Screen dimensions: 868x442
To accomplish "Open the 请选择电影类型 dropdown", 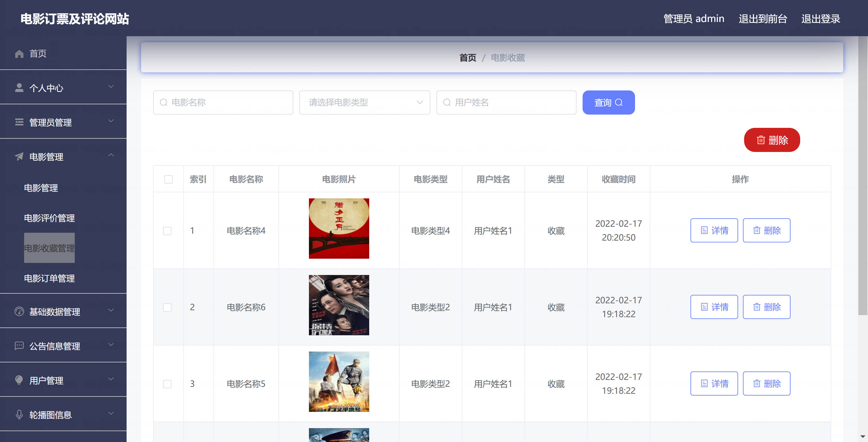I will tap(364, 102).
